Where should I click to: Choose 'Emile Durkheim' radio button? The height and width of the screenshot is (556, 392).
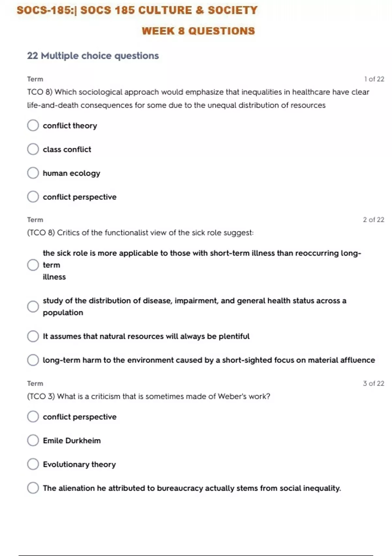click(33, 440)
